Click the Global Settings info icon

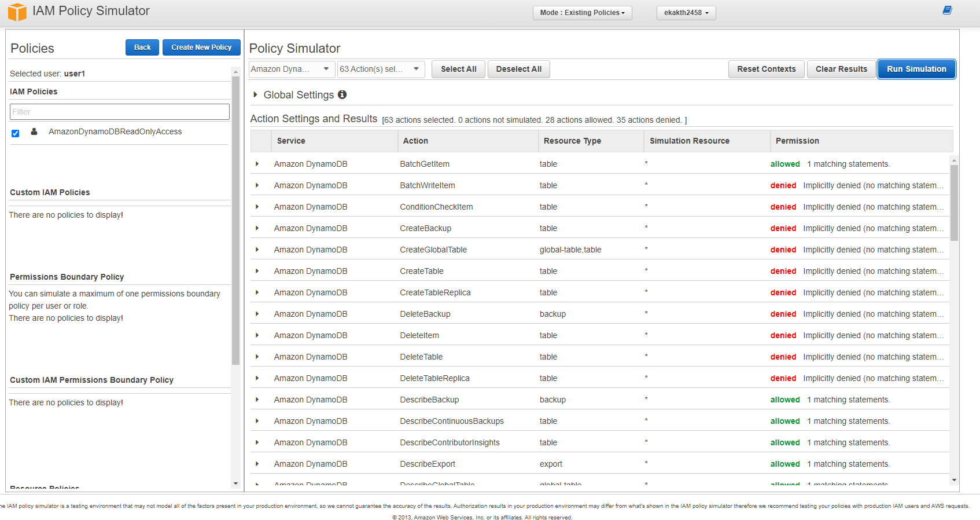342,94
